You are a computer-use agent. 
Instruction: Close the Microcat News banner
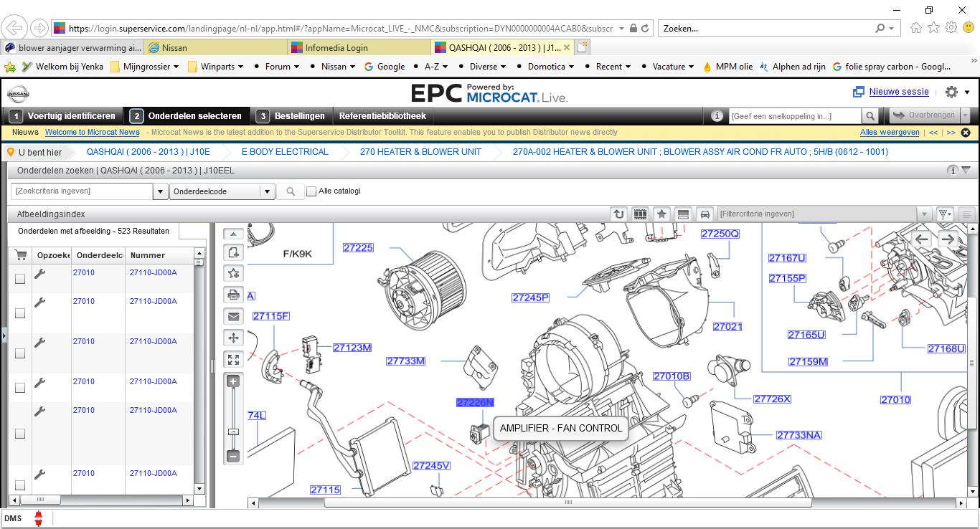pos(966,133)
